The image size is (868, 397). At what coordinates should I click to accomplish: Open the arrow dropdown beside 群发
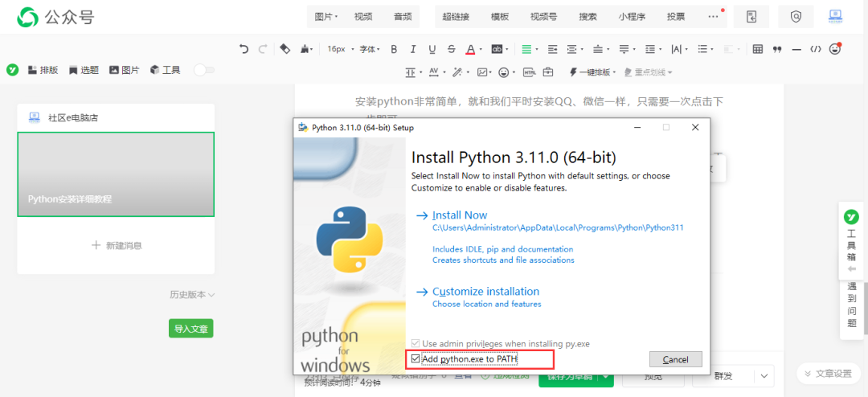[764, 376]
